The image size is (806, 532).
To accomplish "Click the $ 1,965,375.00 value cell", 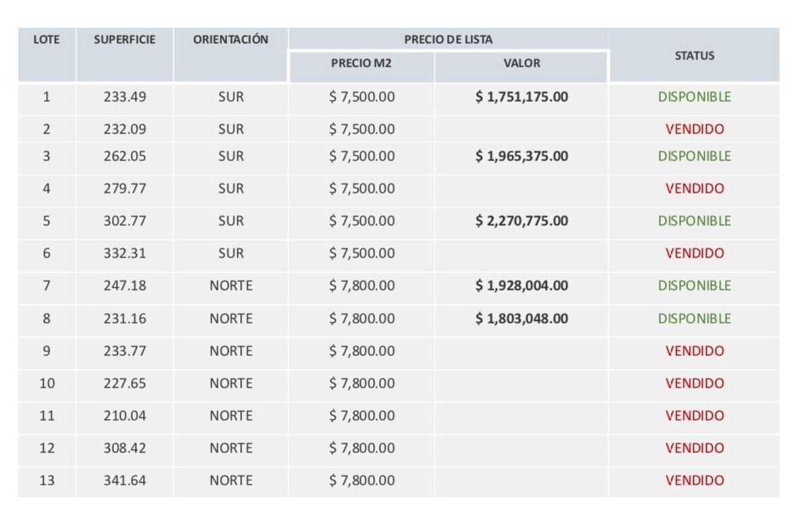I will (x=521, y=156).
